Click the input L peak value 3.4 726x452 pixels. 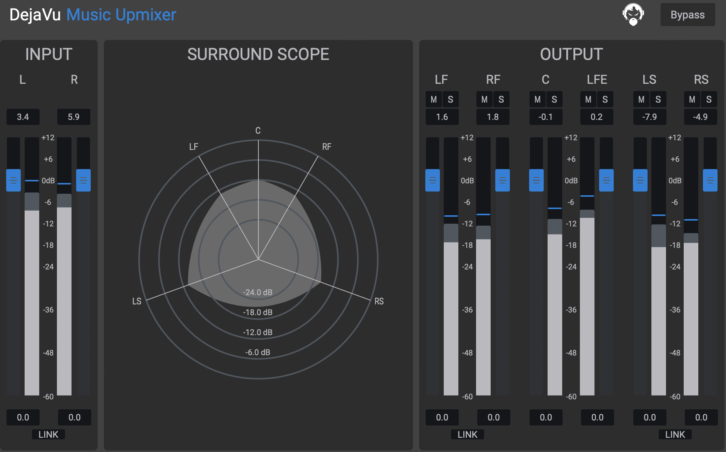[x=23, y=117]
